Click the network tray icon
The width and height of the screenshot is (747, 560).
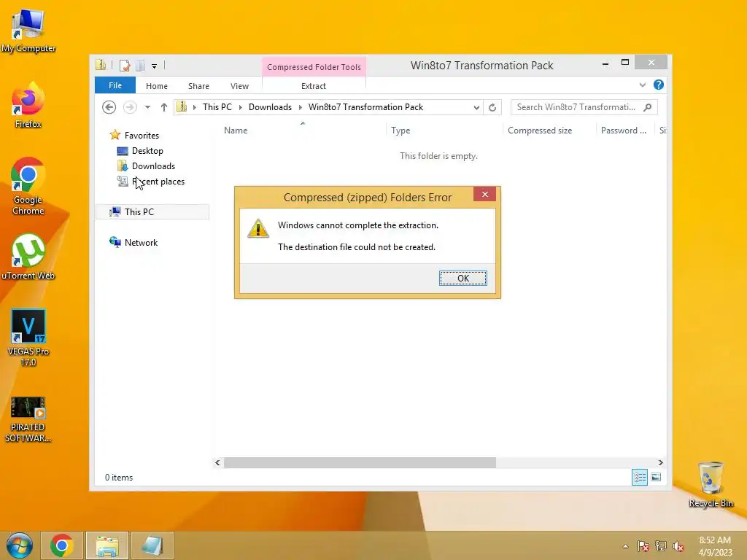coord(660,546)
